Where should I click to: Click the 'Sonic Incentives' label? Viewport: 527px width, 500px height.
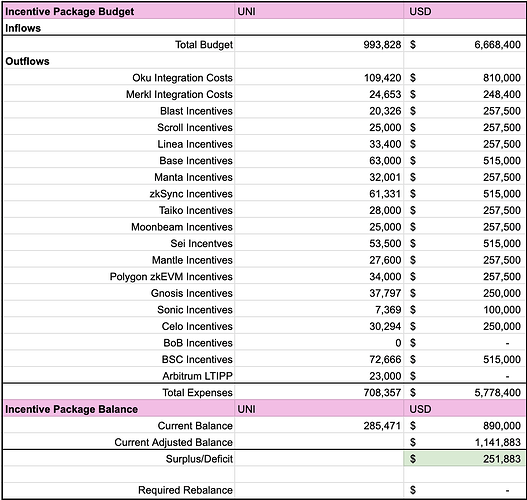[195, 309]
